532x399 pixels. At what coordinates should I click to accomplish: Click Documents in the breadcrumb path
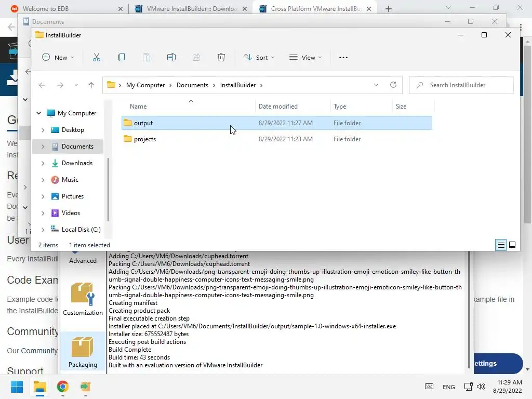192,85
